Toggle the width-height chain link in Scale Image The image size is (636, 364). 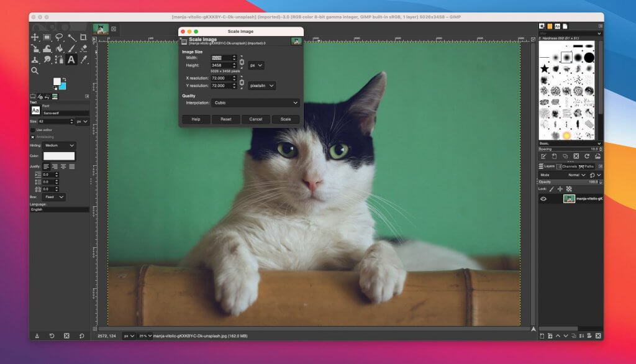click(x=242, y=61)
